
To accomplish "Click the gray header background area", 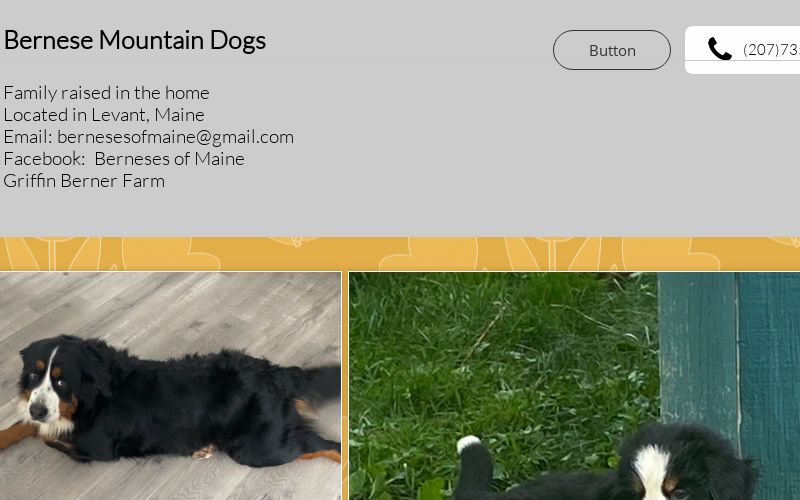I will (408, 153).
